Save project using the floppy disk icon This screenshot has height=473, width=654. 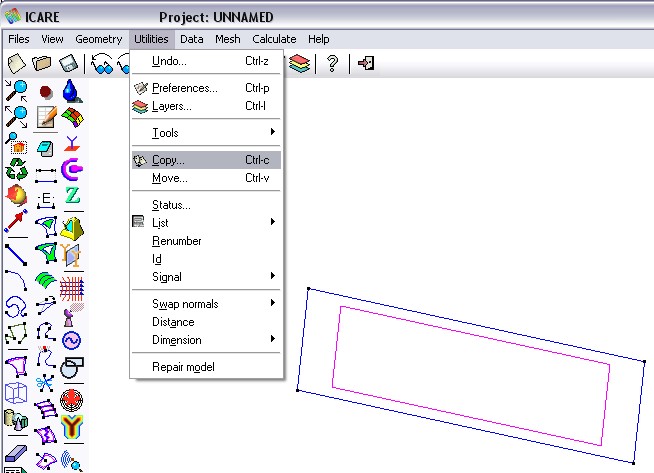[68, 64]
